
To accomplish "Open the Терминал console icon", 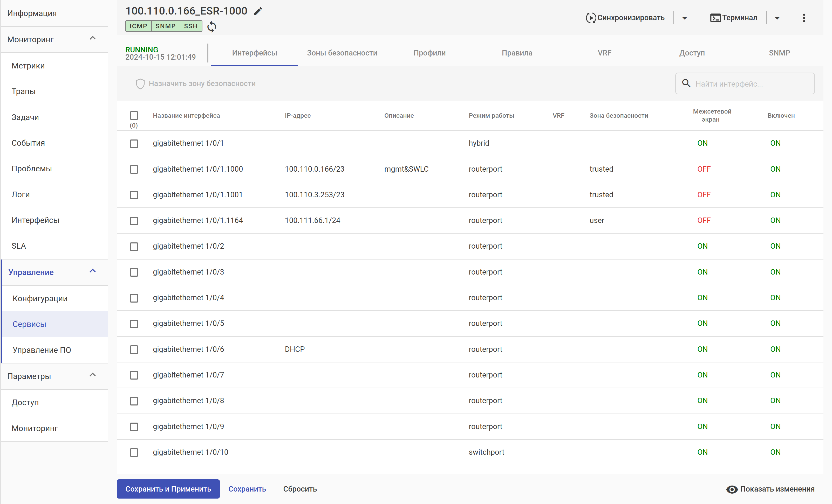I will click(x=715, y=18).
